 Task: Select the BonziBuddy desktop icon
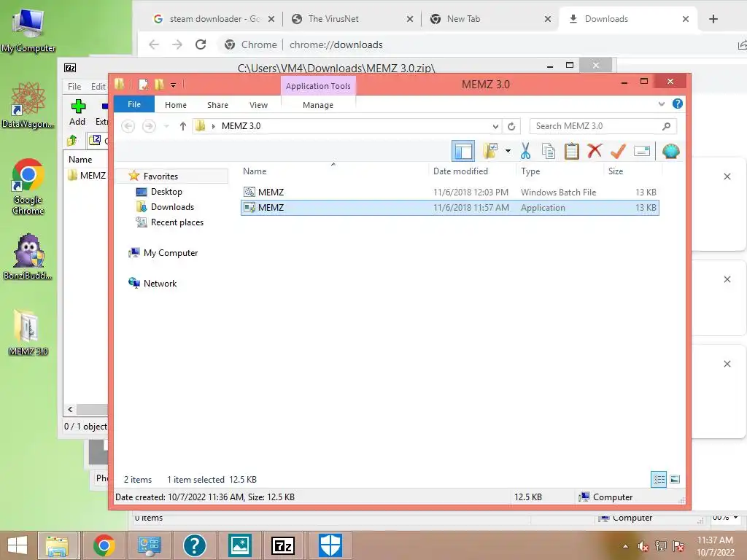28,257
